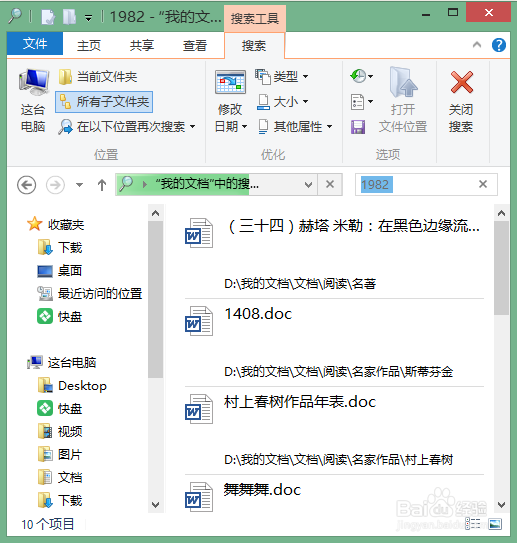Click results list scroll up arrow

pyautogui.click(x=501, y=213)
